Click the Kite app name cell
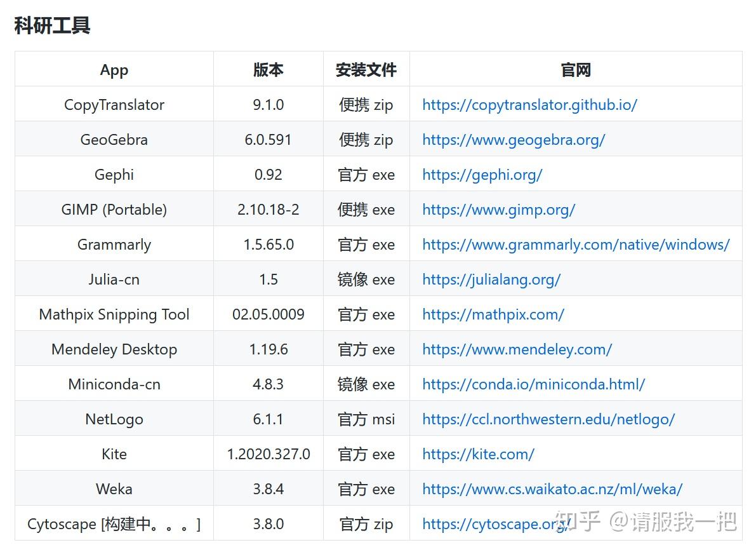Image resolution: width=756 pixels, height=552 pixels. [114, 454]
